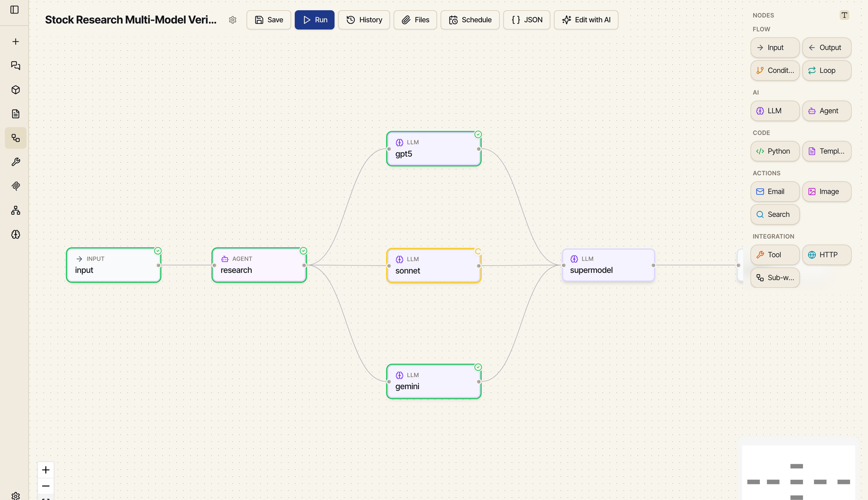Screen dimensions: 868x500
Task: Click the T toggle icon in Nodes panel
Action: coord(844,15)
